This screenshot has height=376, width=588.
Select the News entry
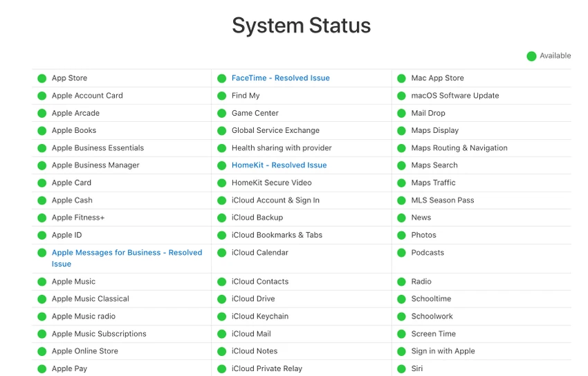pyautogui.click(x=421, y=217)
